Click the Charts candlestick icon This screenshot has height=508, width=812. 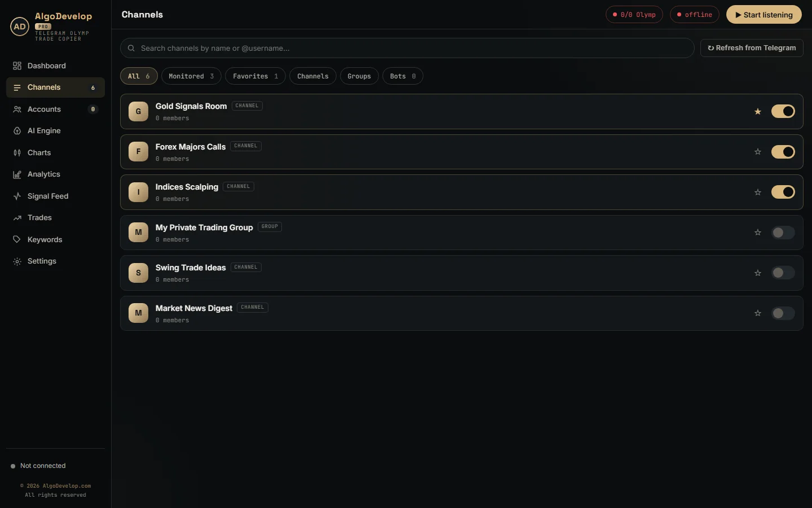tap(17, 153)
